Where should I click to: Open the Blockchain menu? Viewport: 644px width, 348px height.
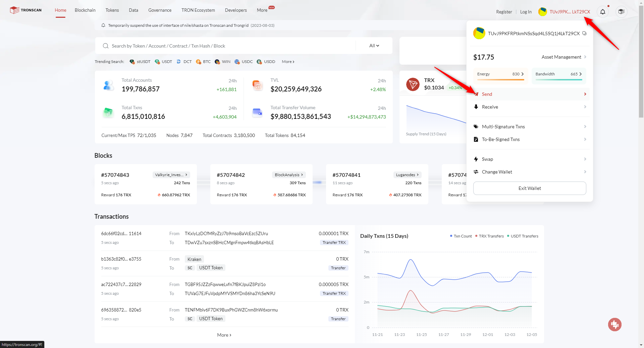coord(85,10)
